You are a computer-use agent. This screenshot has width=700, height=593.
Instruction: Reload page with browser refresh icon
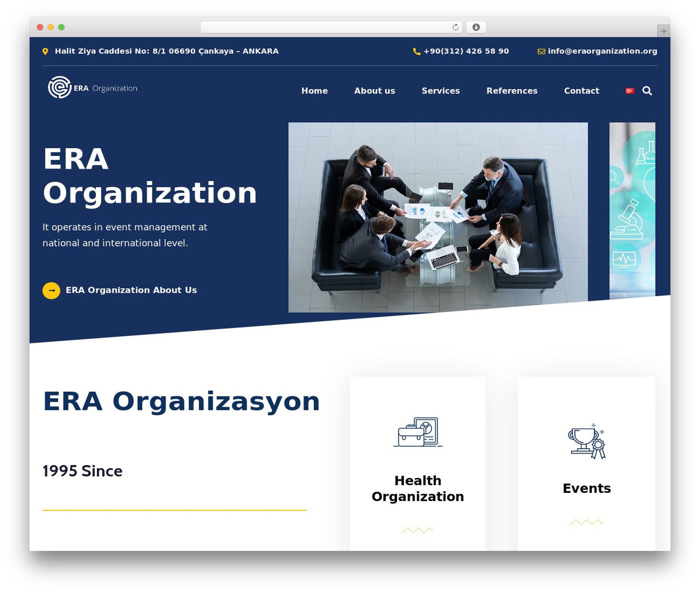[456, 27]
